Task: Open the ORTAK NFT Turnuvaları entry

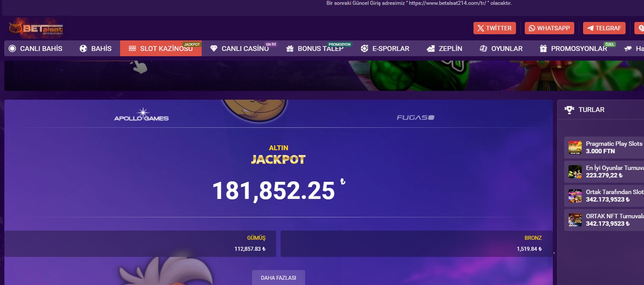Action: [604, 220]
